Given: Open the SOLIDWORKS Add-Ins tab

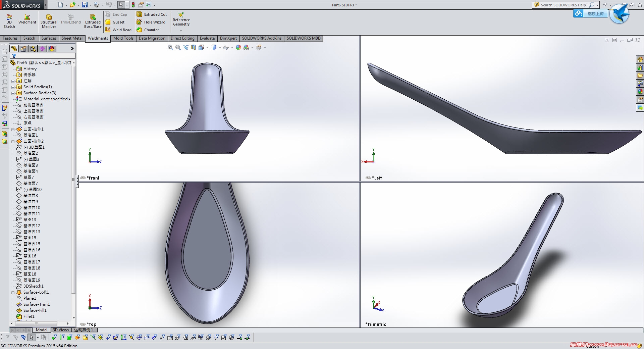Looking at the screenshot, I should (262, 38).
